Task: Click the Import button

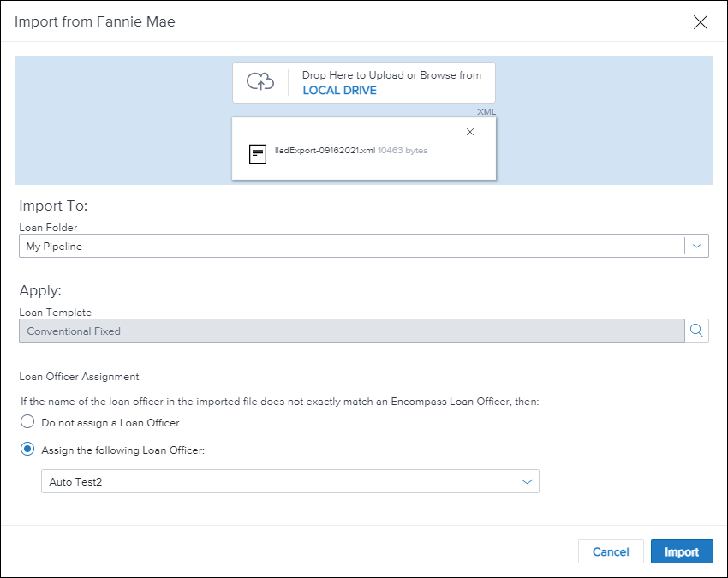Action: tap(682, 551)
